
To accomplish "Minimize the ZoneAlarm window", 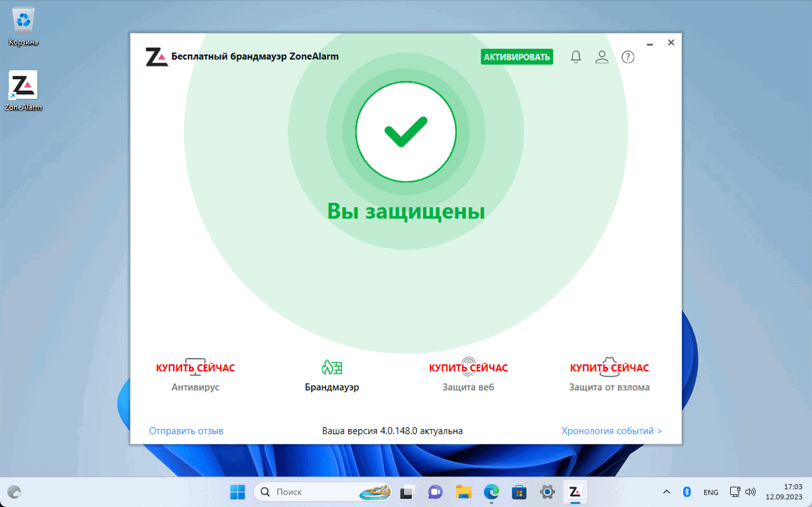I will coord(650,43).
